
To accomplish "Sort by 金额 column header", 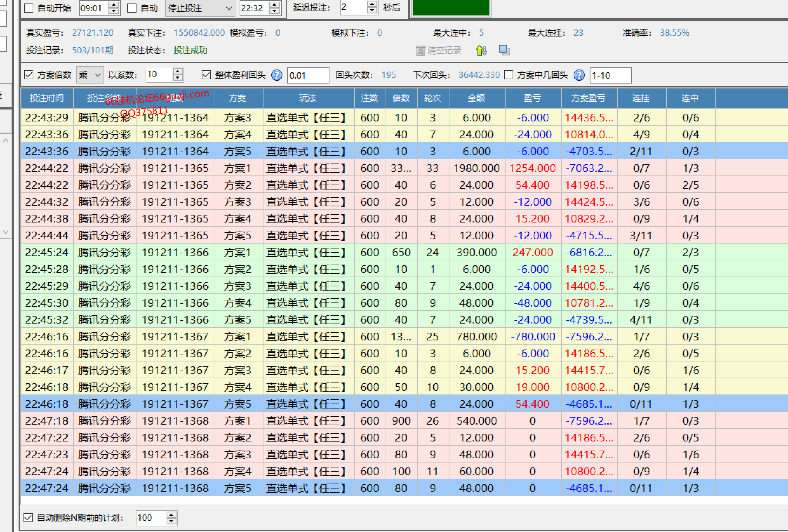I will point(477,98).
